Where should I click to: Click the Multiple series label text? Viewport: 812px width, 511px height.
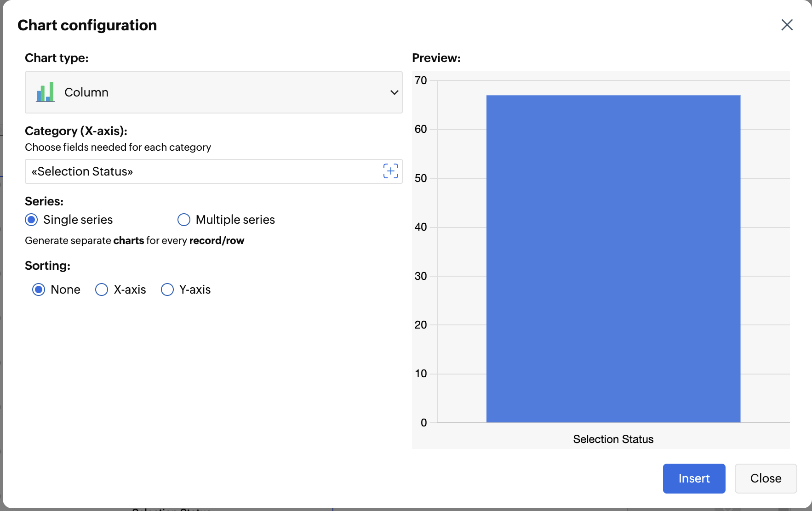click(x=235, y=220)
